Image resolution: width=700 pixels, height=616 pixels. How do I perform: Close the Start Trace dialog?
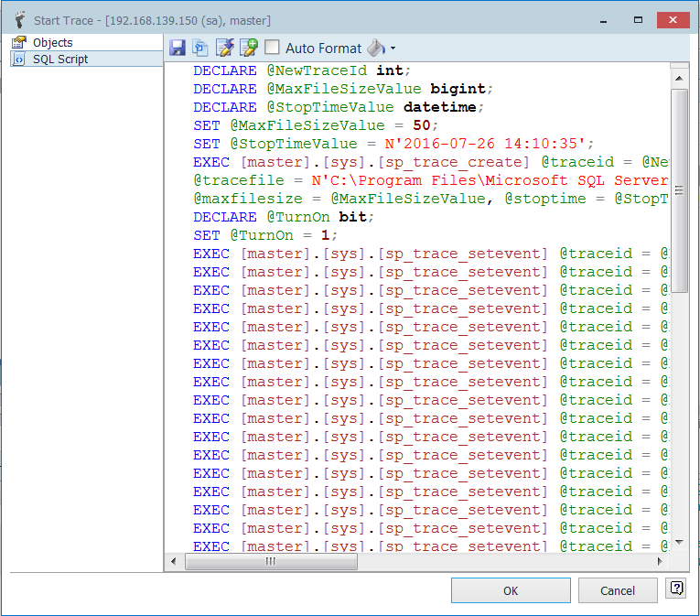coord(673,19)
